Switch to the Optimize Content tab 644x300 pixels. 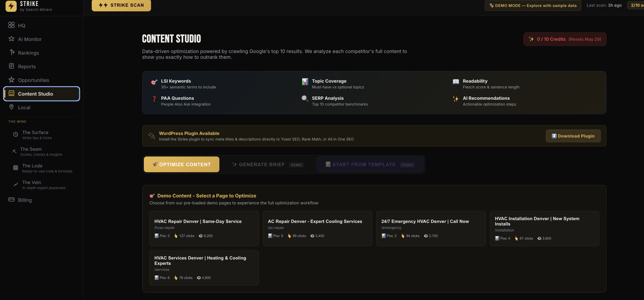tap(181, 164)
